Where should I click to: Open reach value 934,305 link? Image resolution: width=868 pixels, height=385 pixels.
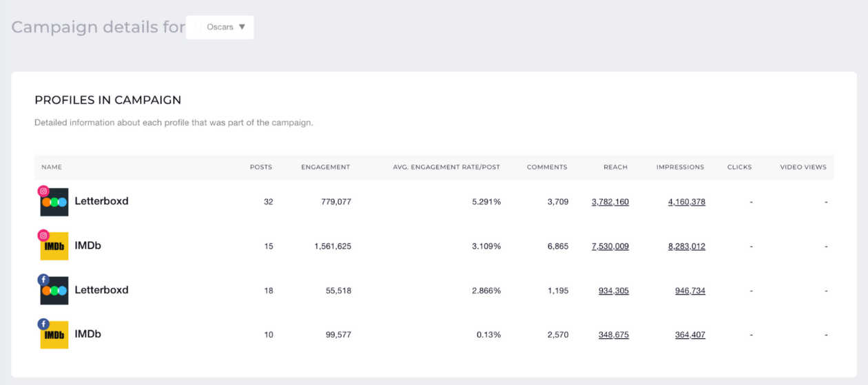pyautogui.click(x=613, y=291)
